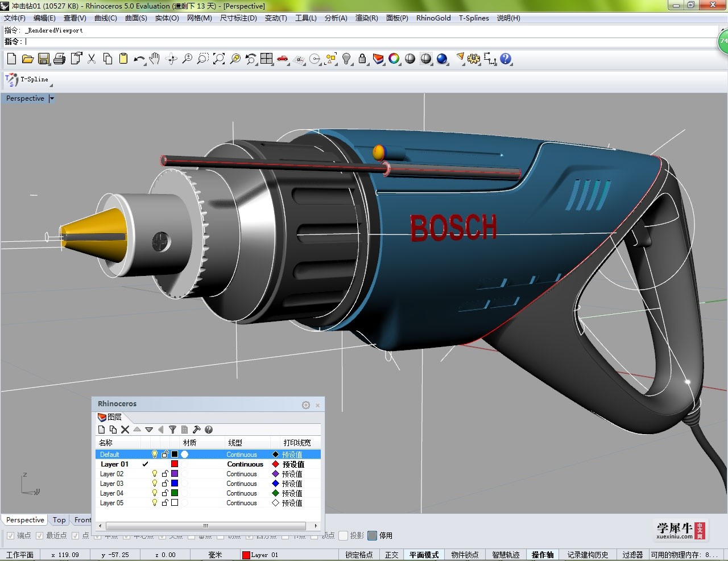Toggle visibility bulb of Default layer
Image resolution: width=728 pixels, height=561 pixels.
point(154,454)
